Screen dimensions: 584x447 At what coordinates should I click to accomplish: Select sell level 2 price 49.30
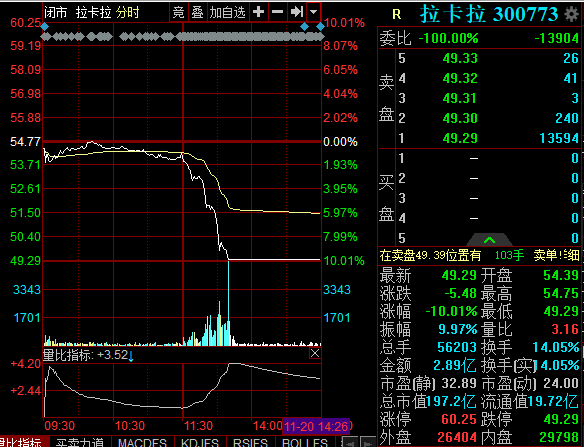pyautogui.click(x=460, y=118)
